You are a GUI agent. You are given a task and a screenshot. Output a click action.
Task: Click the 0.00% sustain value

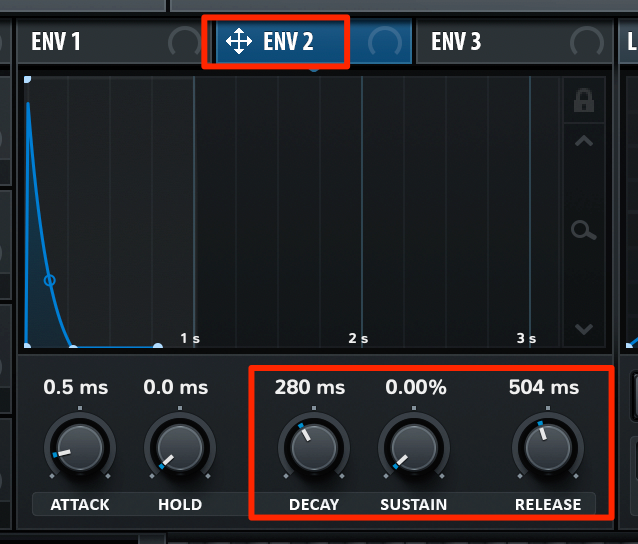(416, 387)
